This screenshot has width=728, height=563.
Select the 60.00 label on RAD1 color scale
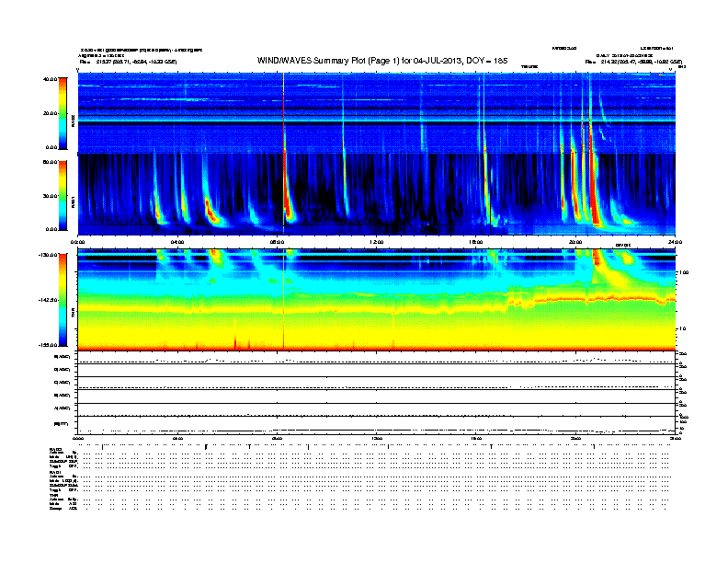(50, 162)
